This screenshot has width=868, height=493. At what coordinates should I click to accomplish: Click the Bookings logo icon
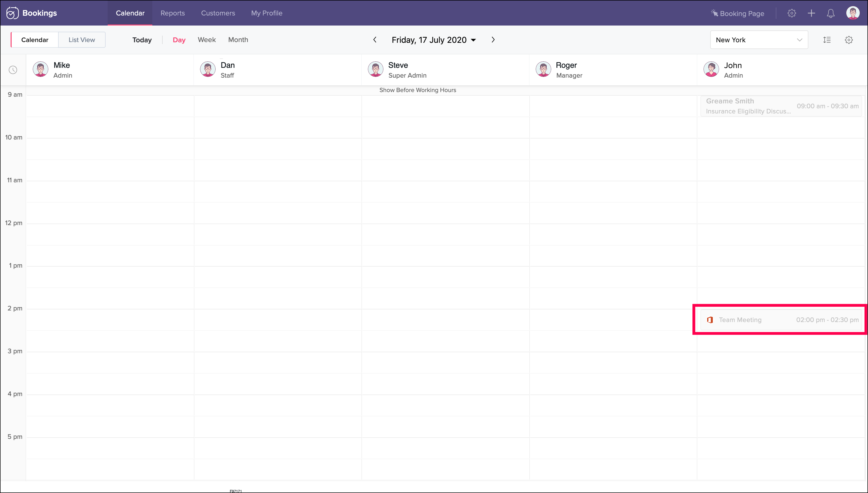tap(12, 13)
